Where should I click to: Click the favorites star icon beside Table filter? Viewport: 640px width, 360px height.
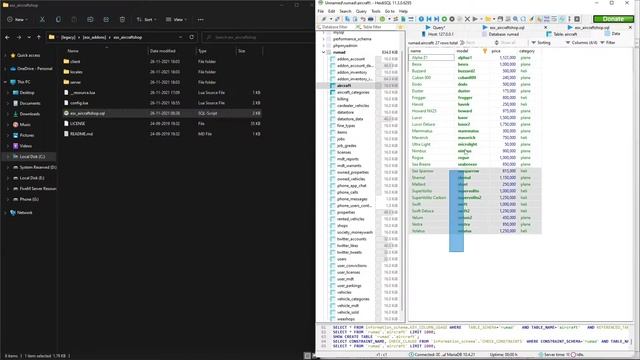[400, 27]
